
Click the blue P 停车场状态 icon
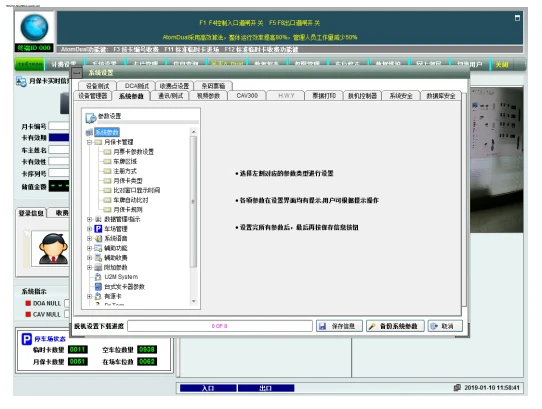pos(27,339)
